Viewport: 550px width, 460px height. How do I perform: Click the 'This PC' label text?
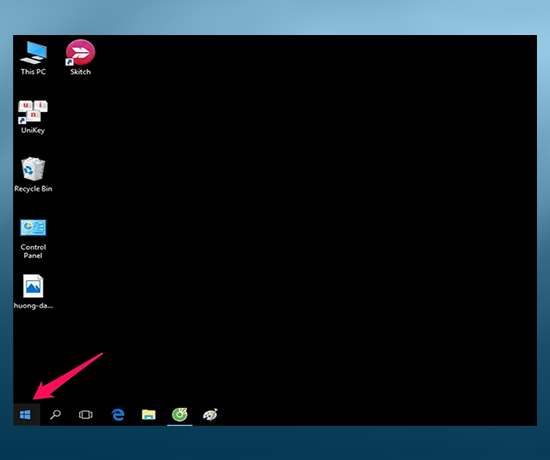33,72
